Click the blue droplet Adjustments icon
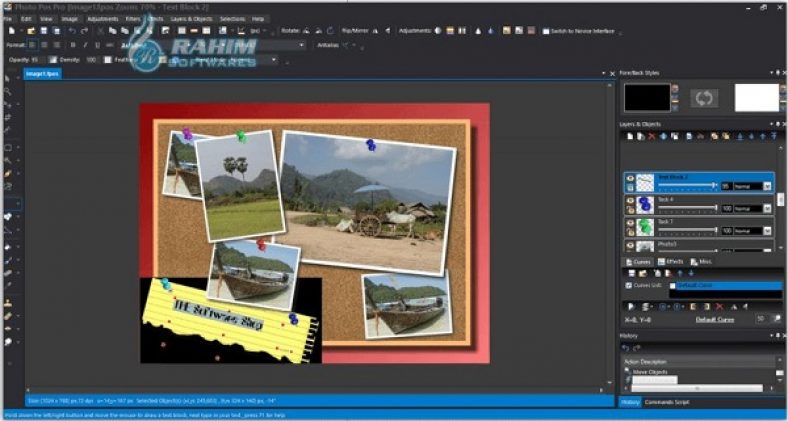The width and height of the screenshot is (788, 421). (491, 31)
